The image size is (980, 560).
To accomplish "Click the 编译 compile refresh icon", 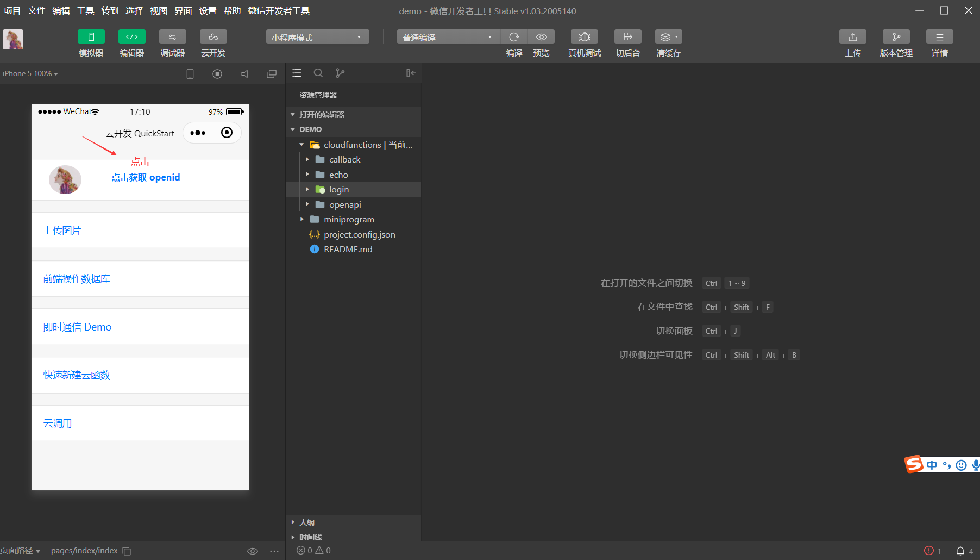I will (x=514, y=37).
